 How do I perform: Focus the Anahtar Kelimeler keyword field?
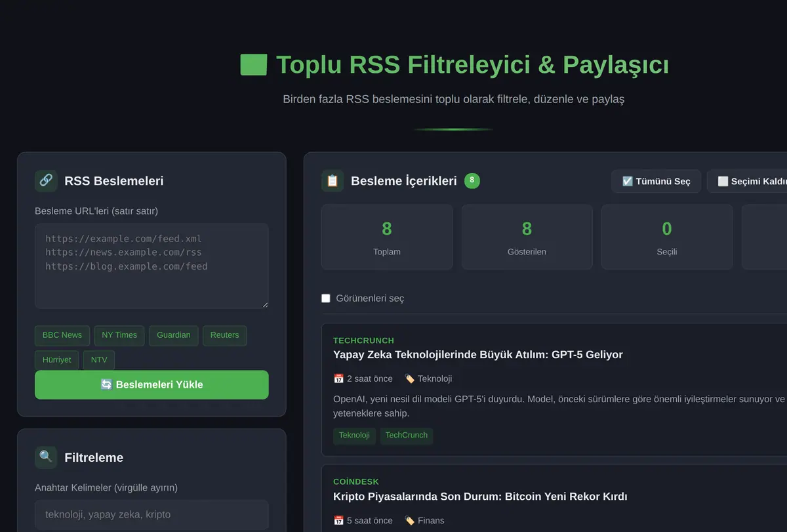click(151, 514)
